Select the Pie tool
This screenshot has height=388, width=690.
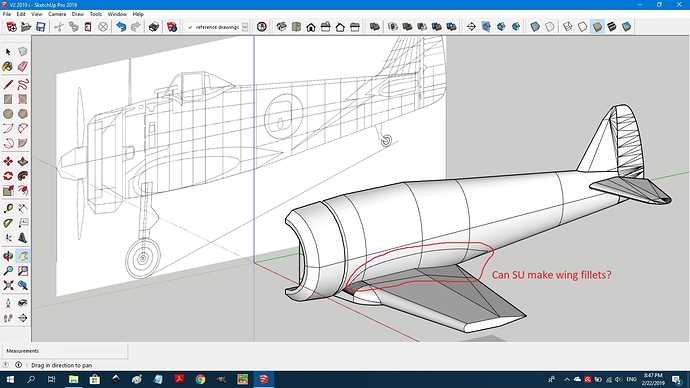point(22,143)
